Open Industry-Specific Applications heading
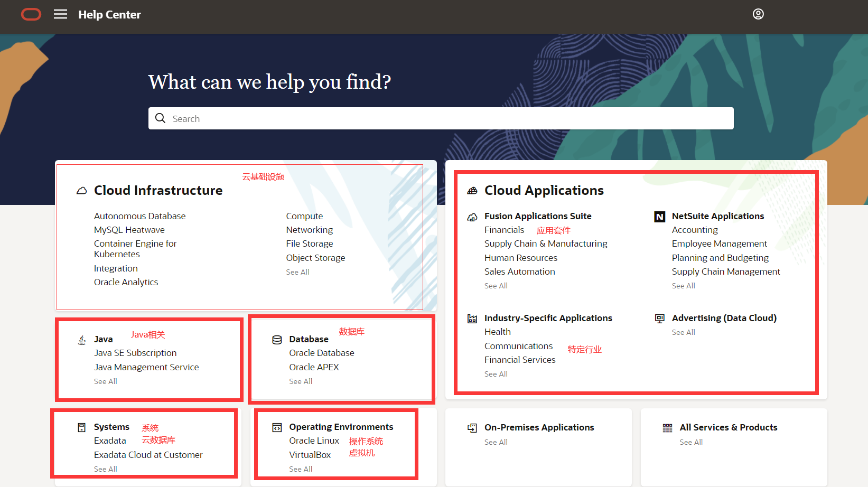The image size is (868, 487). tap(548, 318)
